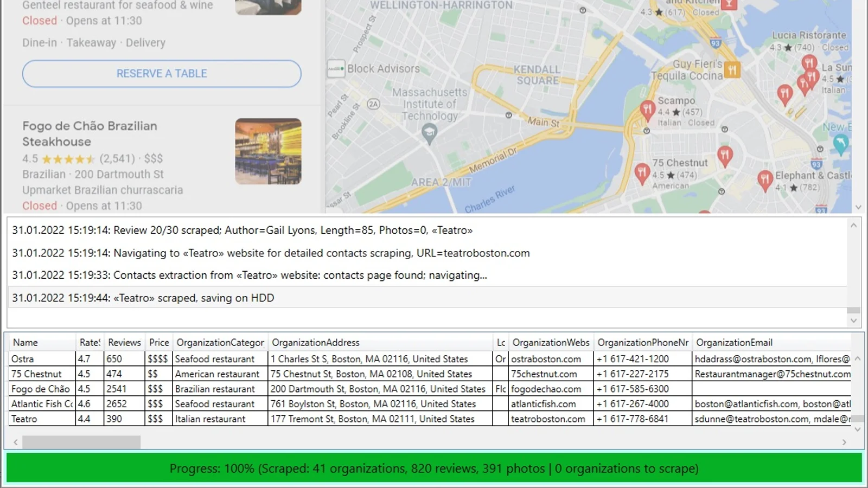The image size is (868, 488).
Task: Click the RESERVE A TABLE button
Action: click(162, 74)
